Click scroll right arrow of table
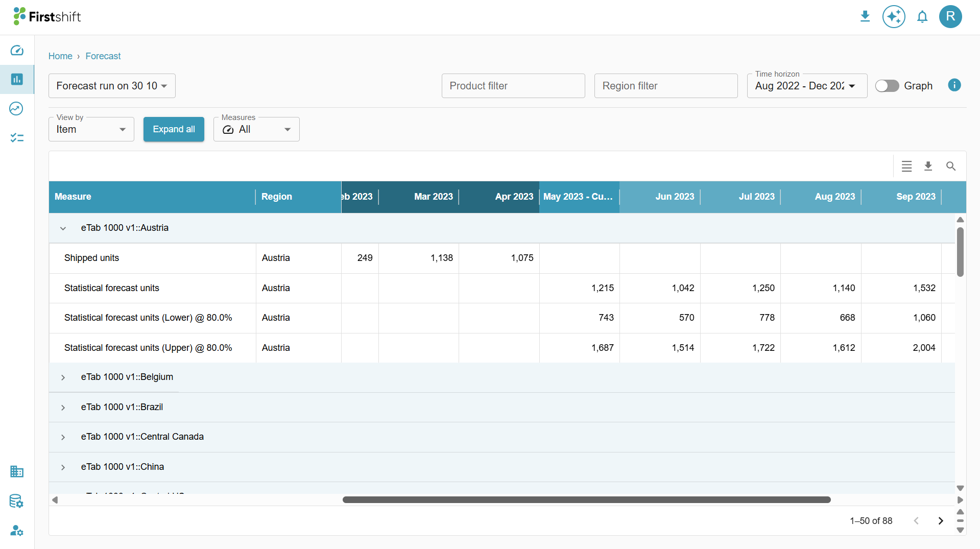Screen dimensions: 980x549 [960, 500]
